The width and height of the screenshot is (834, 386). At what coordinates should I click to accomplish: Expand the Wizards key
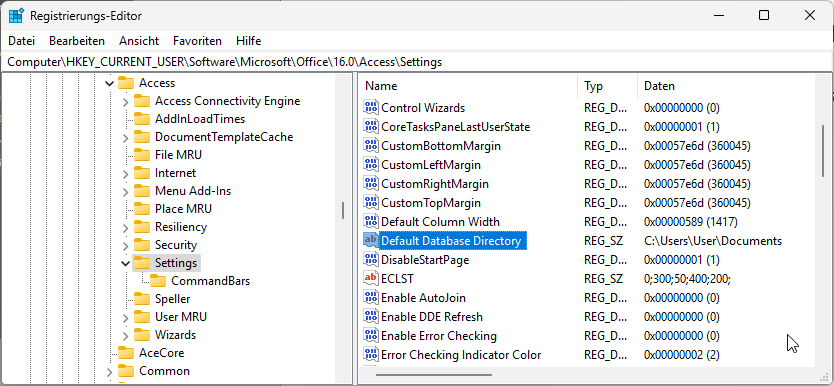[125, 335]
